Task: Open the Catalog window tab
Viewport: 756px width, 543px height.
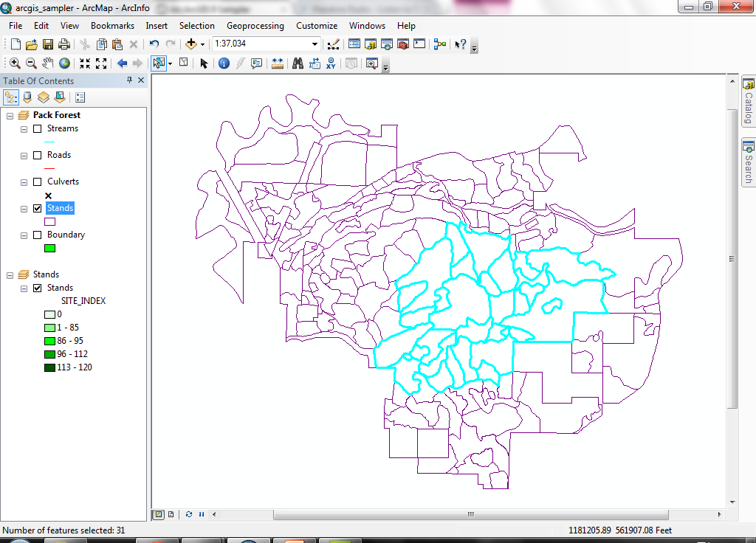Action: [x=749, y=97]
